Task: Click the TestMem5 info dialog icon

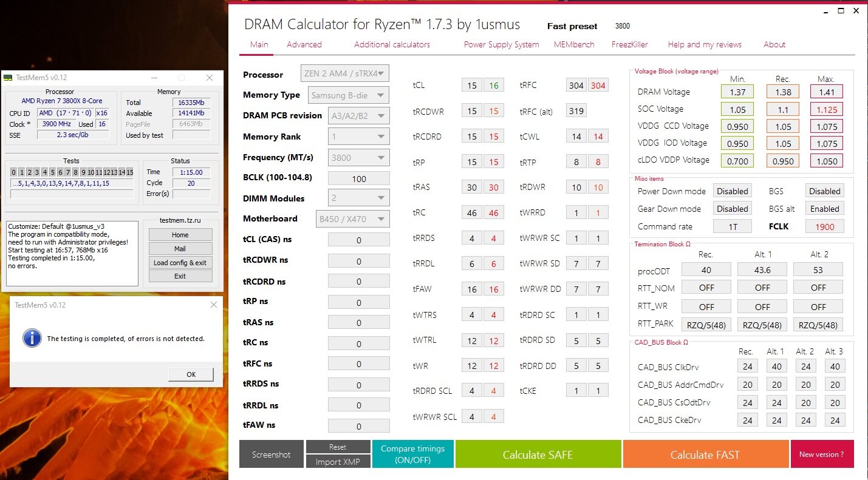Action: pos(32,338)
